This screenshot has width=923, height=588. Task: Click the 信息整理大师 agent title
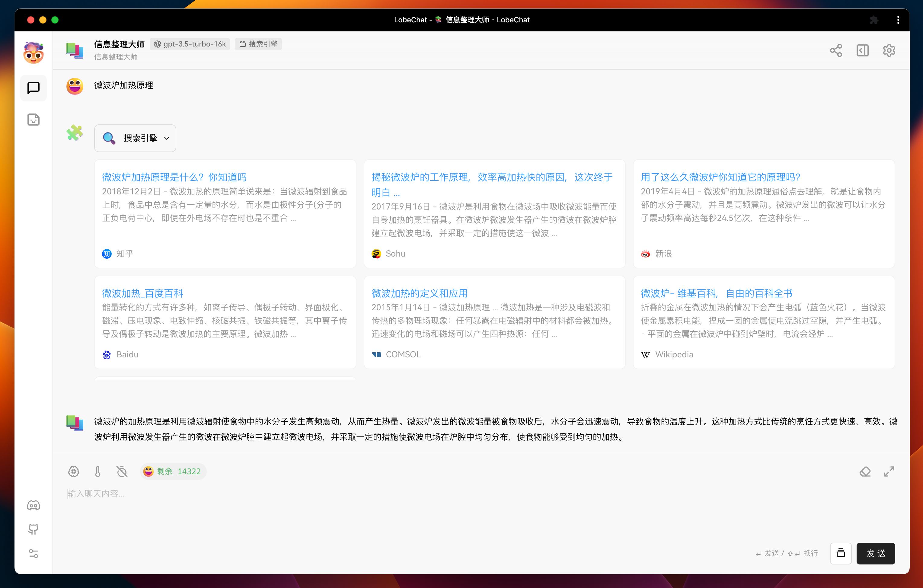coord(120,44)
